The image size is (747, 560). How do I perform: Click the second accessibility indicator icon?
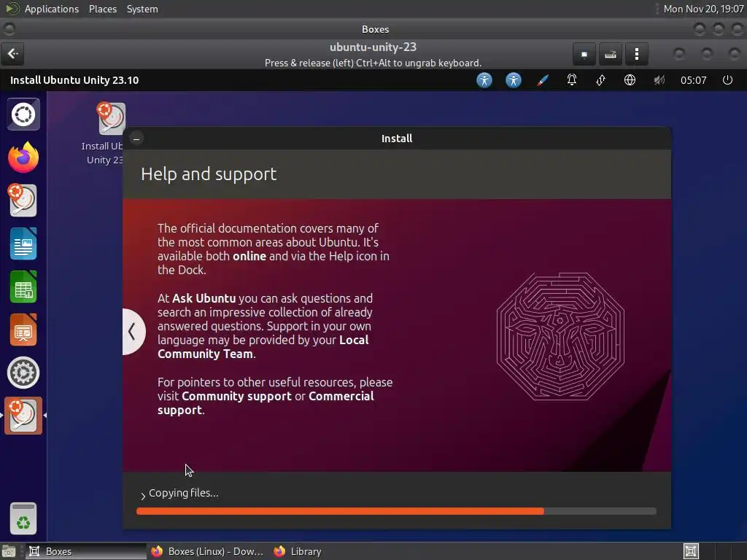pyautogui.click(x=514, y=80)
